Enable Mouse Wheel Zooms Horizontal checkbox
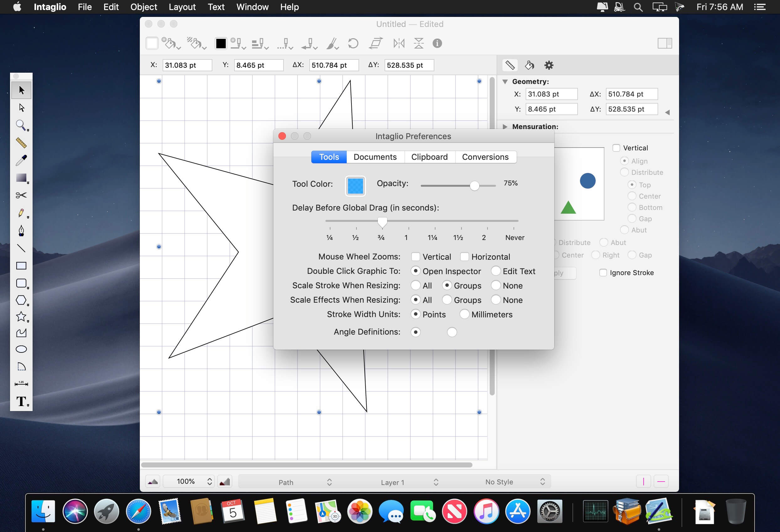The height and width of the screenshot is (532, 780). [465, 257]
